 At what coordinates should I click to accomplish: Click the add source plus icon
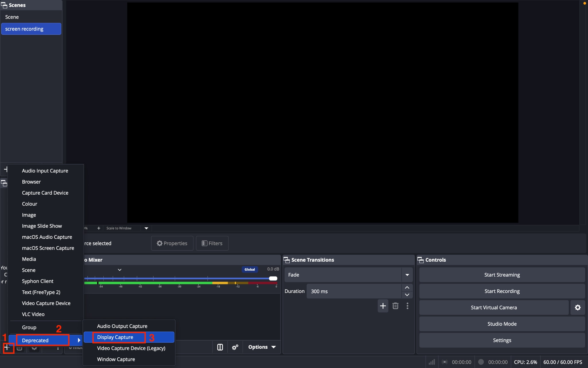tap(7, 348)
